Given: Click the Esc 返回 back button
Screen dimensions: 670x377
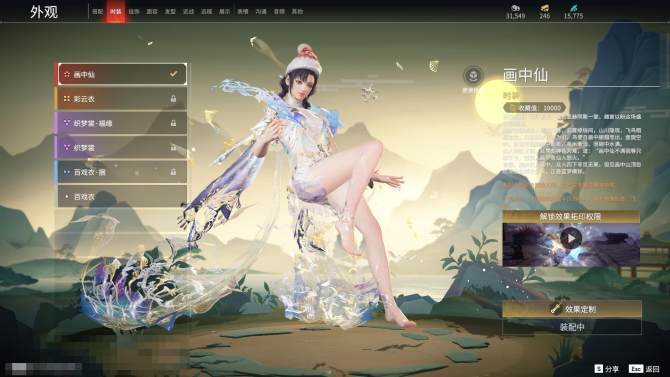Looking at the screenshot, I should 644,368.
